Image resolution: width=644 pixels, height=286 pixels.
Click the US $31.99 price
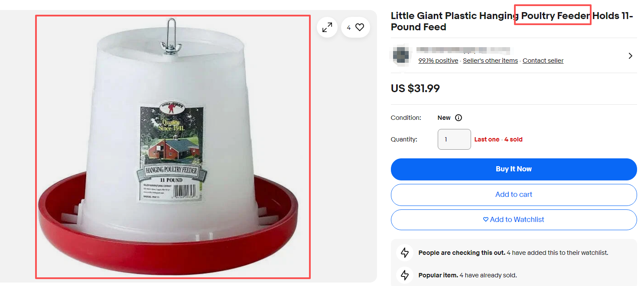415,89
